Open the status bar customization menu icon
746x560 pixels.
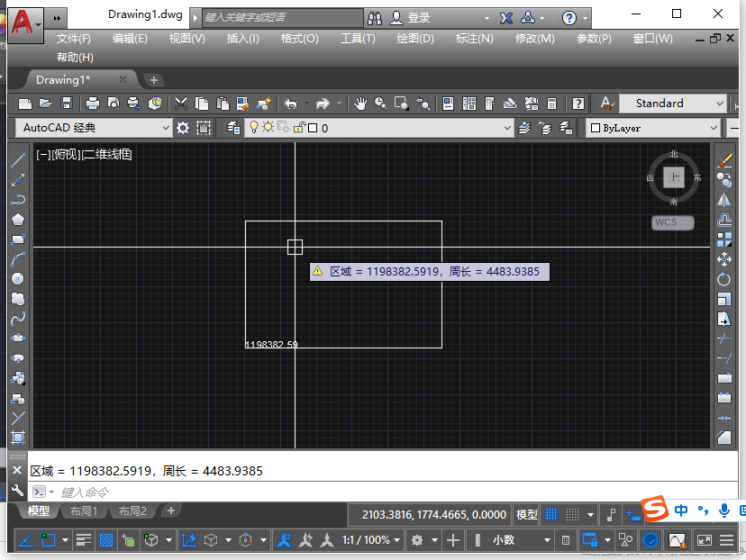[726, 540]
